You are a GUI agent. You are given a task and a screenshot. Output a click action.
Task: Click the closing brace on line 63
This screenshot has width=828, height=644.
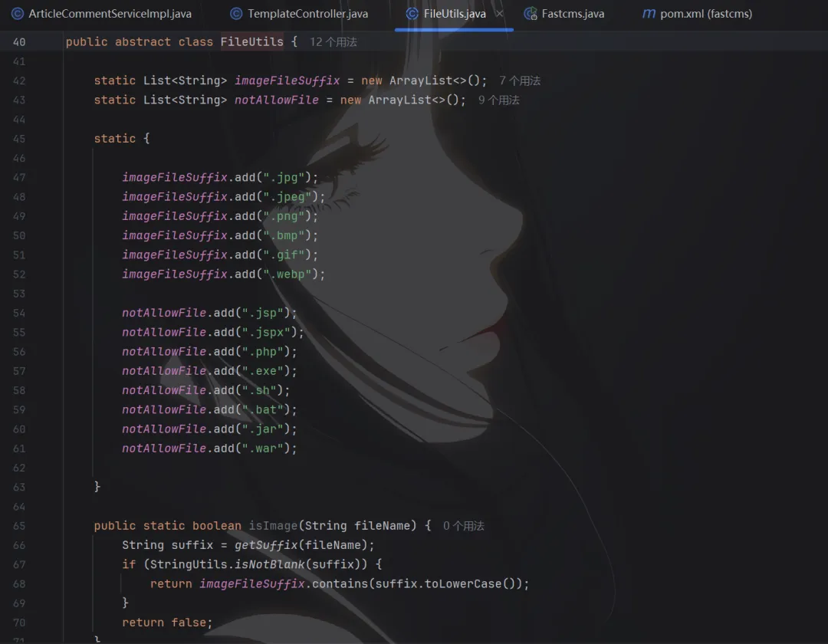[x=97, y=487]
